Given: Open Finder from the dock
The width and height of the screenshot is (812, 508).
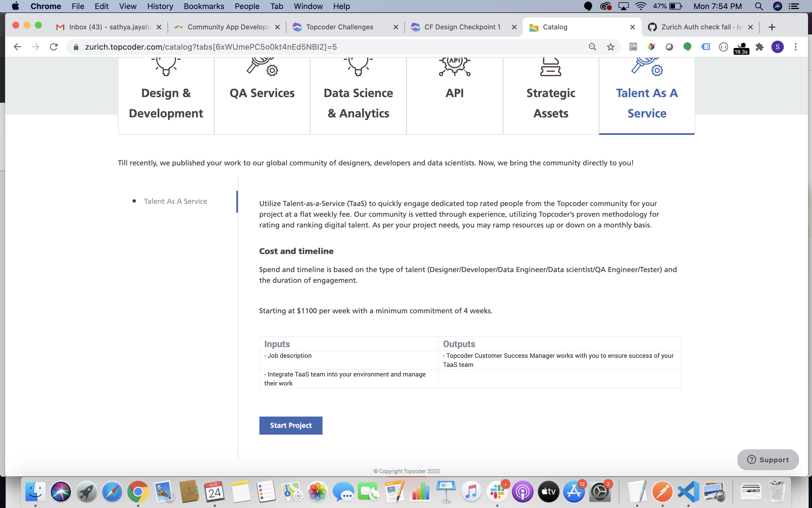Looking at the screenshot, I should click(x=35, y=492).
